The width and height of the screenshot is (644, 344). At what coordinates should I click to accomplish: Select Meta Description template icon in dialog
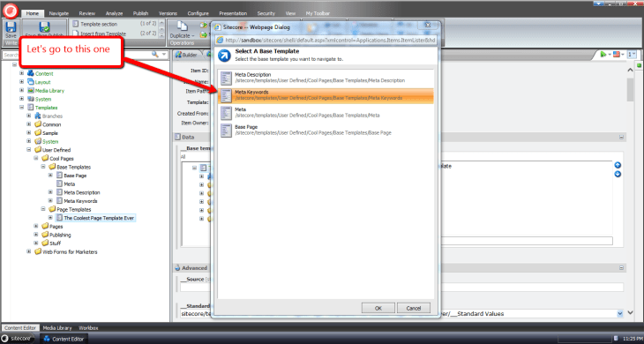227,78
